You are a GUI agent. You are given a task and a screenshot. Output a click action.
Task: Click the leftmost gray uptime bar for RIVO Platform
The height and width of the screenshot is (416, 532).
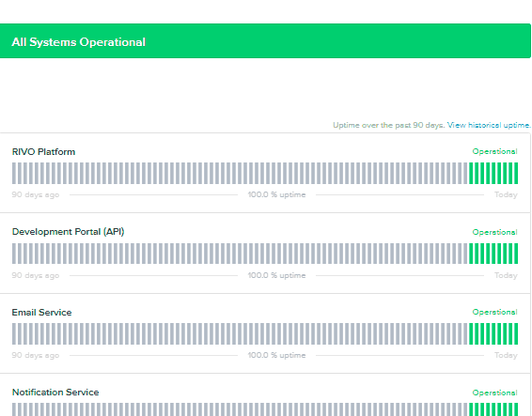[x=14, y=173]
